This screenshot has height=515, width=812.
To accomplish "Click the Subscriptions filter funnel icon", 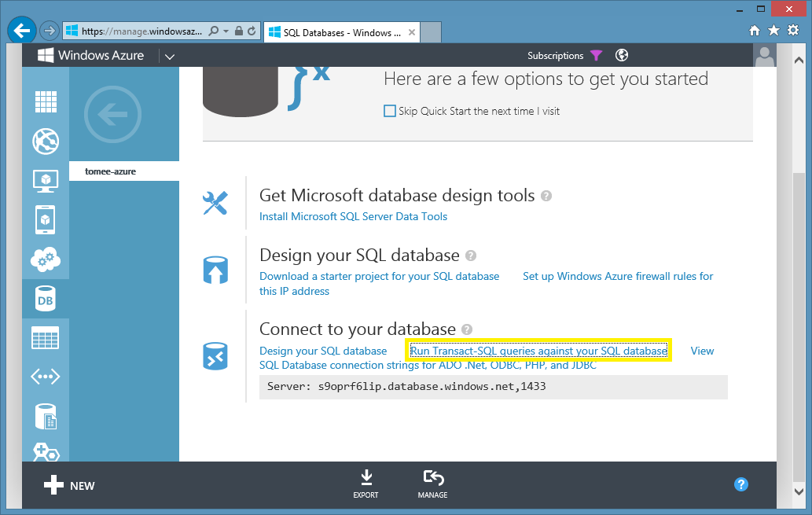I will coord(597,56).
